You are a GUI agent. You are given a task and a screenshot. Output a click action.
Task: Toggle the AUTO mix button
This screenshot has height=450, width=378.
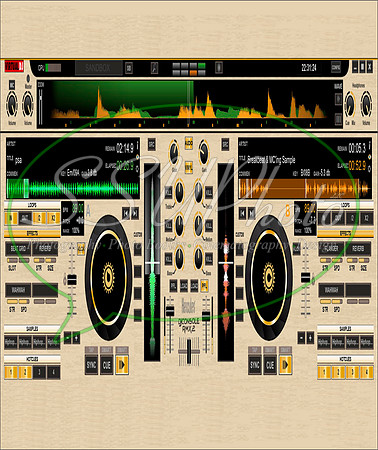click(x=189, y=143)
